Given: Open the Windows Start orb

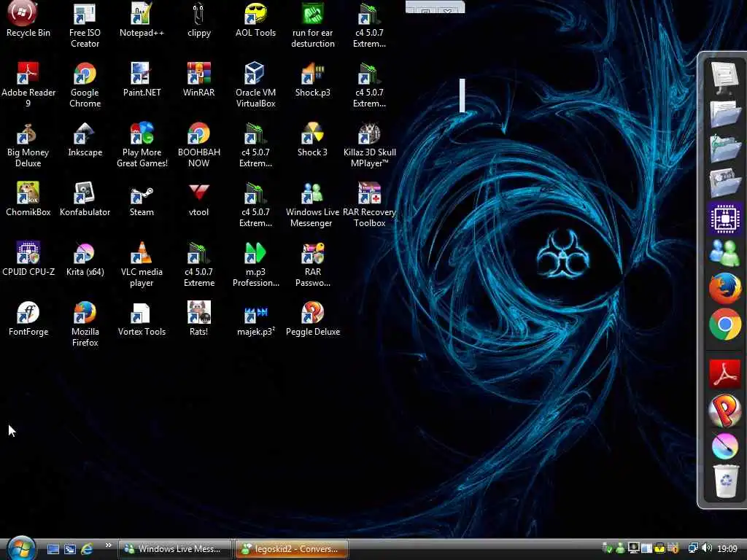Looking at the screenshot, I should (21, 548).
